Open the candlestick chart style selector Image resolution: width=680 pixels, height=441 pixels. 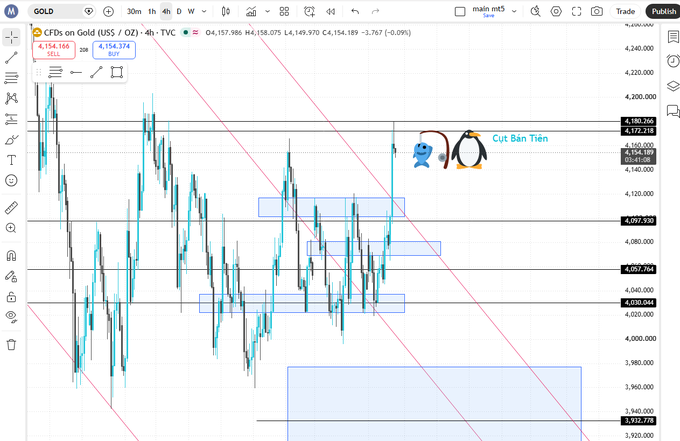[226, 11]
